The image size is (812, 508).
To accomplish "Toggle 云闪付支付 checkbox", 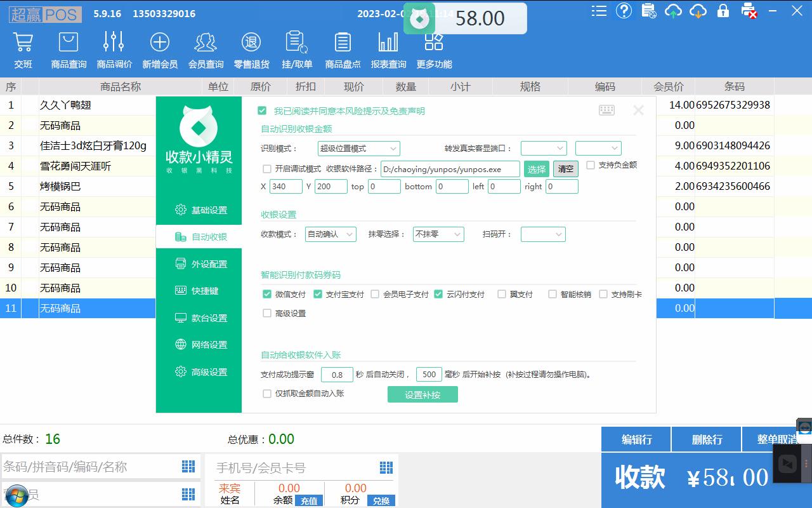I will [x=438, y=294].
